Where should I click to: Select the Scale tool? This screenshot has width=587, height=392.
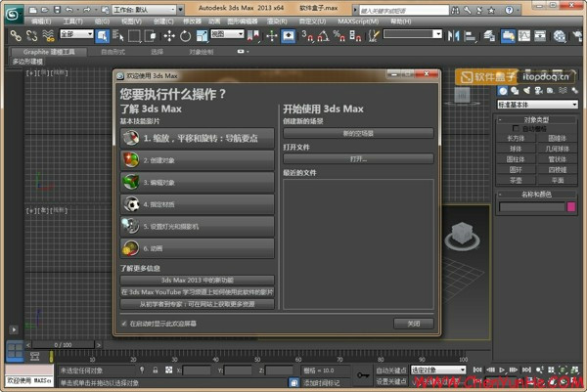tap(202, 36)
